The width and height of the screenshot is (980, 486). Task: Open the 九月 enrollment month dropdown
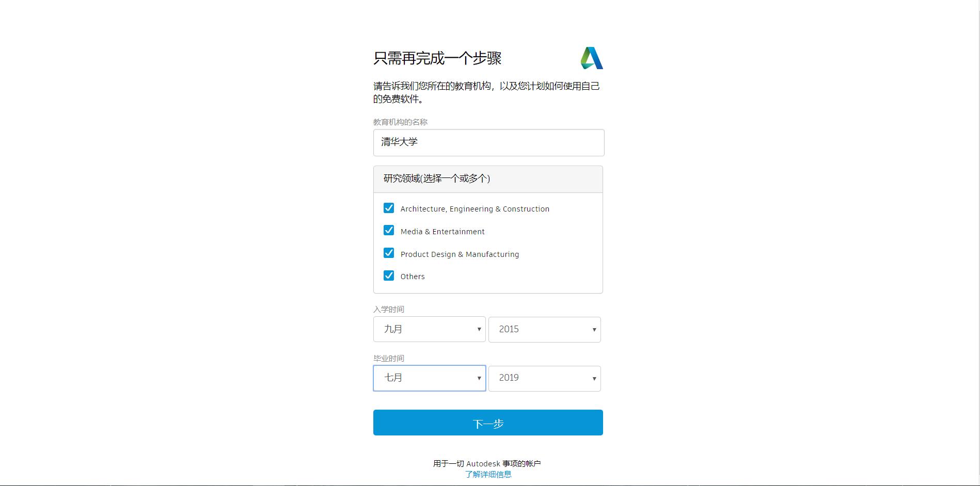pyautogui.click(x=429, y=329)
